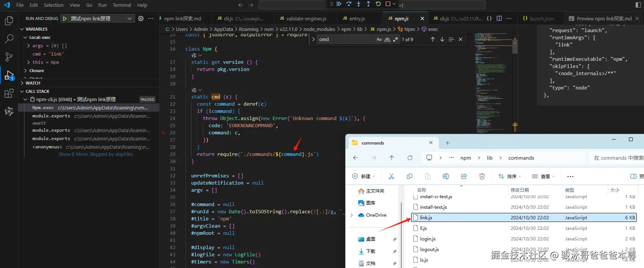Open the Extensions view in activity bar
The width and height of the screenshot is (644, 268).
coord(9,94)
